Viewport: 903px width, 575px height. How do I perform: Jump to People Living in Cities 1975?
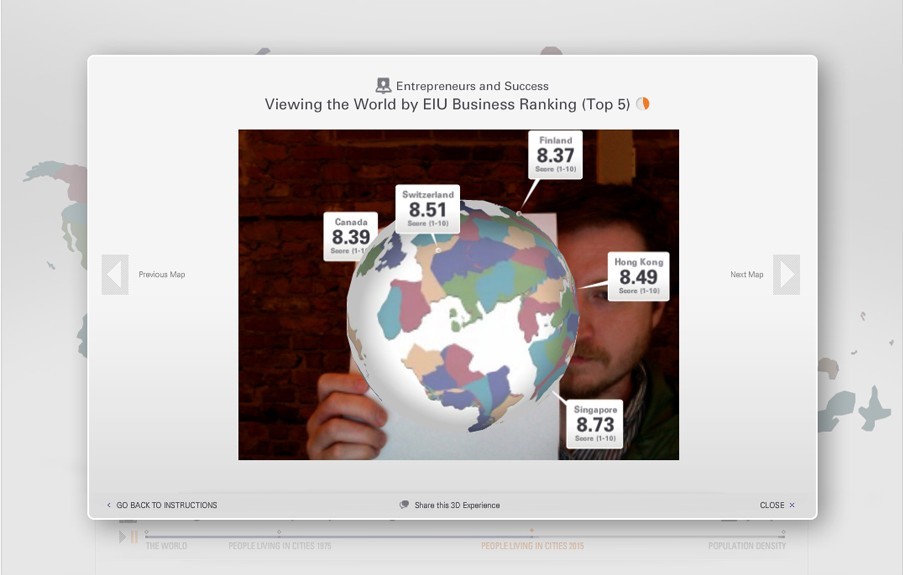click(279, 546)
